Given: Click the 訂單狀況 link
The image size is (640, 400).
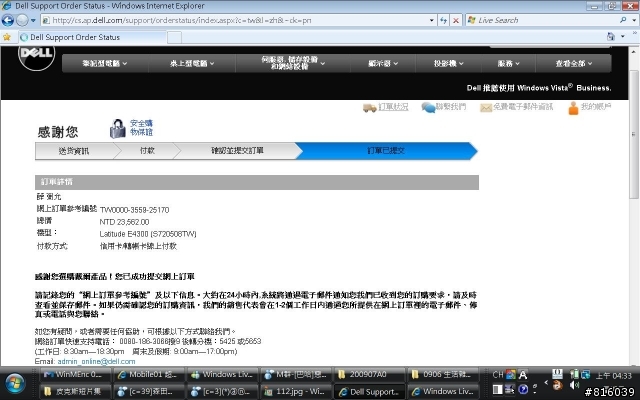Looking at the screenshot, I should click(393, 107).
